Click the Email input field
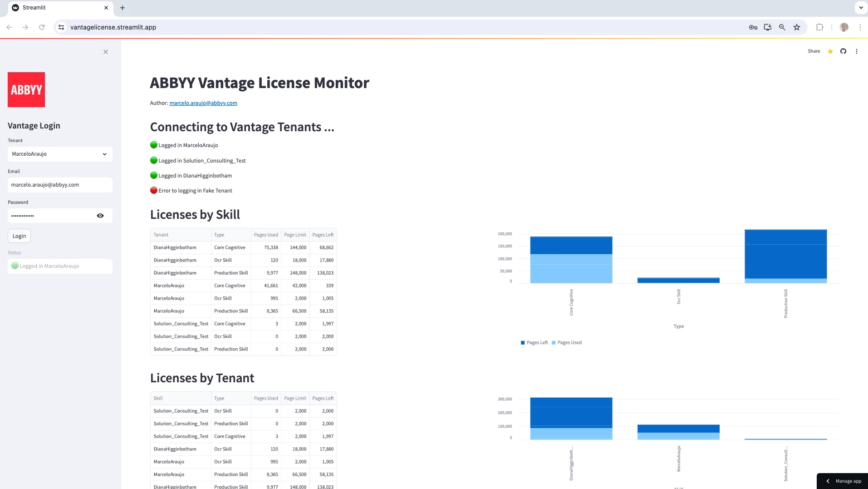Image resolution: width=868 pixels, height=489 pixels. click(x=60, y=185)
